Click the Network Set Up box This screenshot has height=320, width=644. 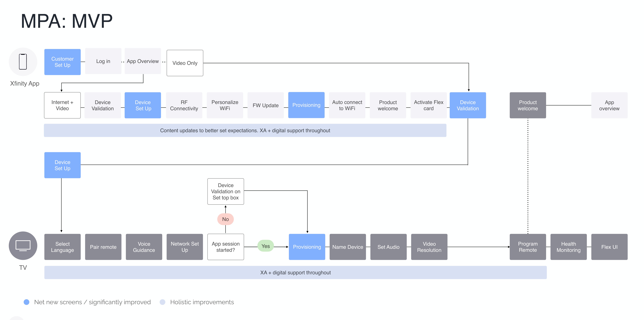coord(185,247)
